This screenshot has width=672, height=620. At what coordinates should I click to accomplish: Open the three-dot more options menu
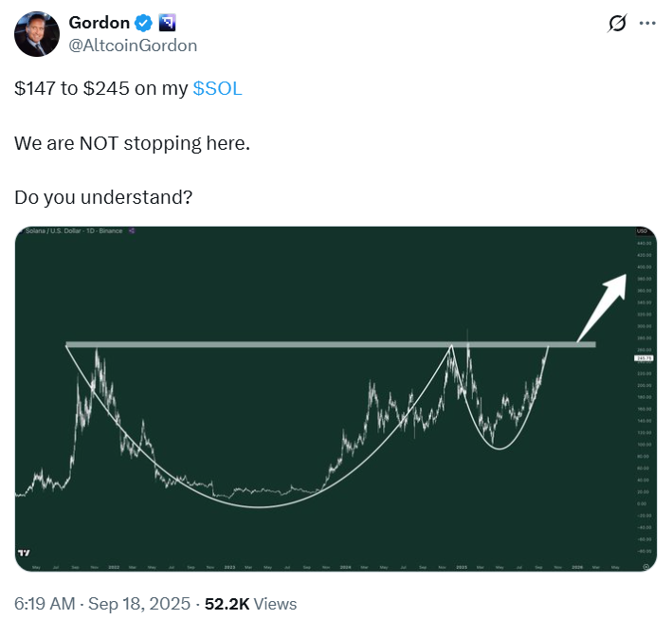pos(647,23)
